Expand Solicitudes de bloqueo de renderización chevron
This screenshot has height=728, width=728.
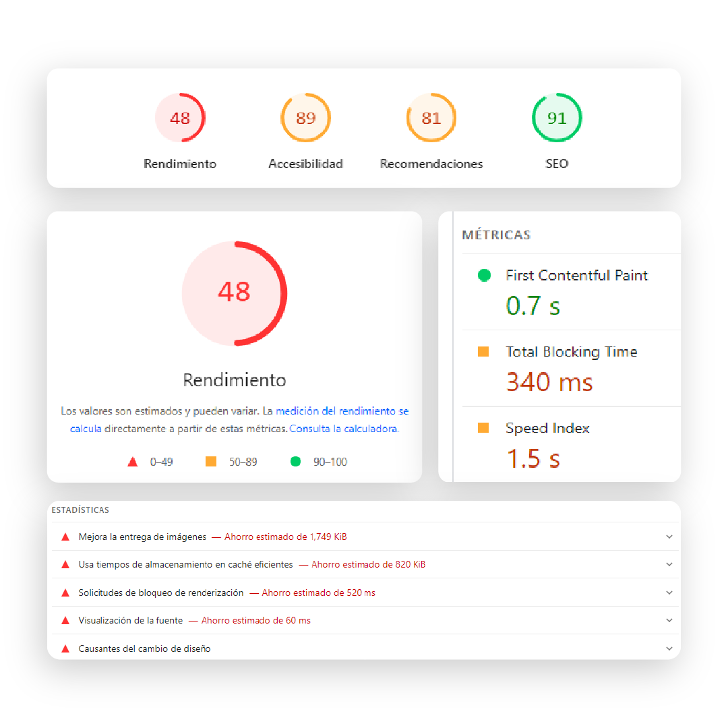click(x=669, y=593)
